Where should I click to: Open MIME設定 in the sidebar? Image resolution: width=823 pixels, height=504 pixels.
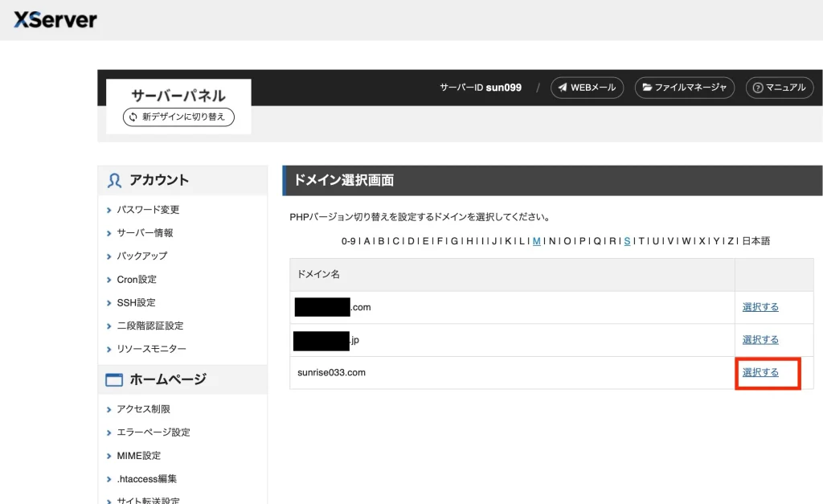pyautogui.click(x=138, y=456)
